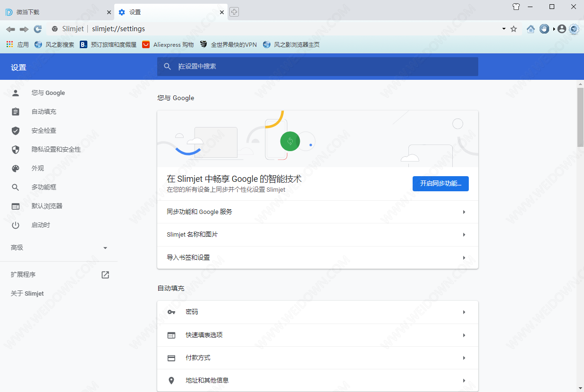This screenshot has height=392, width=584.
Task: Open Aliexpress 购物 bookmark
Action: tap(168, 44)
